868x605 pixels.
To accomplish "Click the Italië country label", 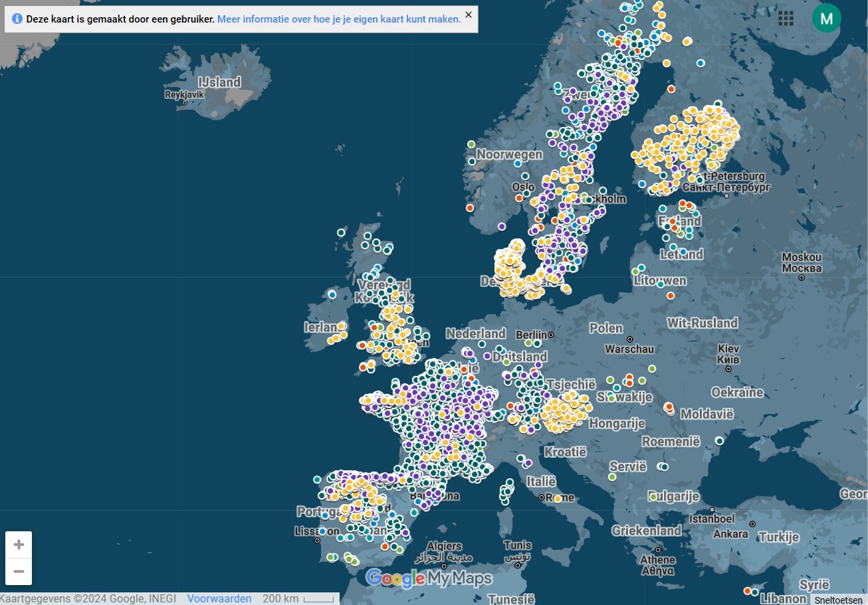I will [540, 481].
